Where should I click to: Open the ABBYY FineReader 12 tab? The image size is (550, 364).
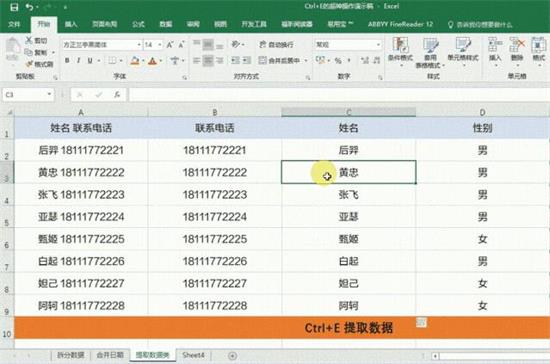coord(400,24)
